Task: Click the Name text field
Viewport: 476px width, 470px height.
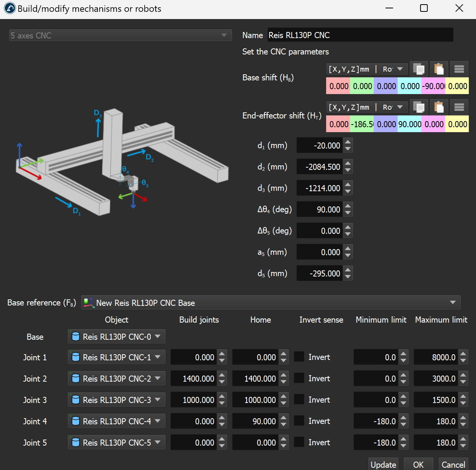Action: click(x=360, y=35)
